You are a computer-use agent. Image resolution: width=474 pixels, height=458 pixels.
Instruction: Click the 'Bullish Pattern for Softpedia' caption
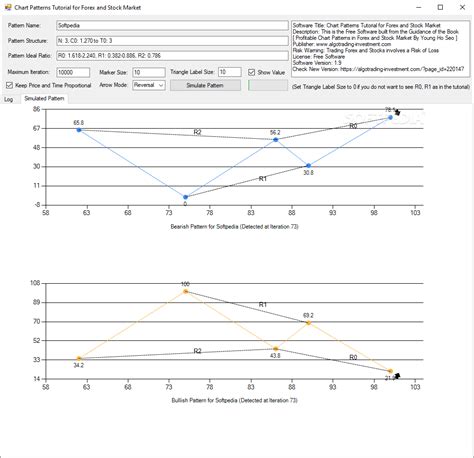coord(234,400)
